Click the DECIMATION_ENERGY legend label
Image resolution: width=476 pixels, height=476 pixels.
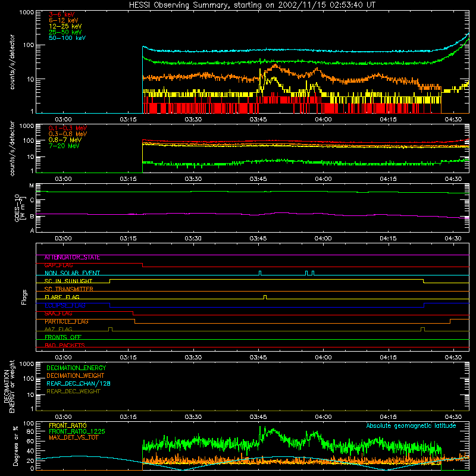[x=76, y=368]
